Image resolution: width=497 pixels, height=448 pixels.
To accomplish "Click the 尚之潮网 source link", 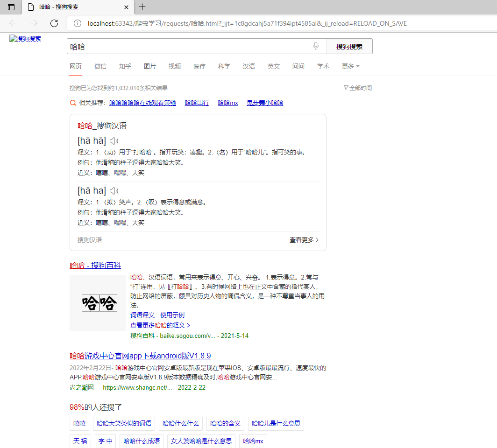I will click(x=82, y=387).
